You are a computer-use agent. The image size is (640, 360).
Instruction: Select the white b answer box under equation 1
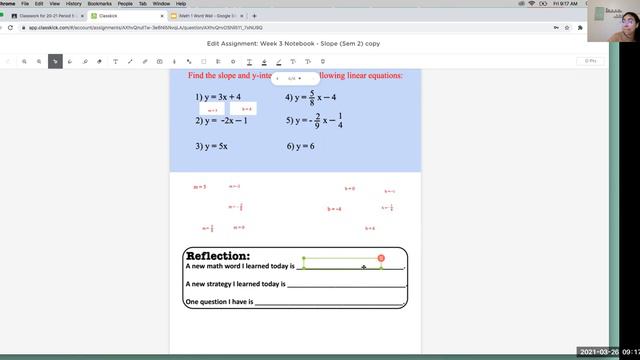tap(243, 109)
